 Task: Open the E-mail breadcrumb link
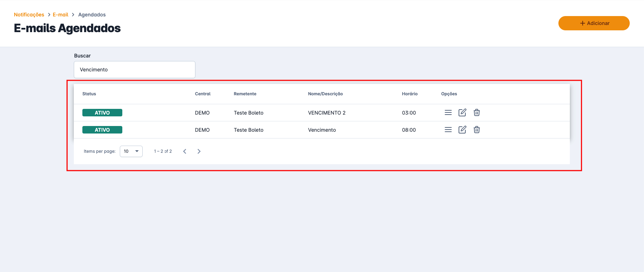click(x=60, y=15)
